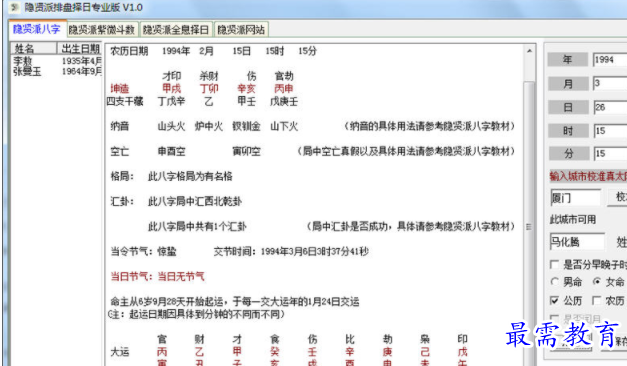
Task: Select the 张曼玉 row in name list
Action: pos(56,72)
